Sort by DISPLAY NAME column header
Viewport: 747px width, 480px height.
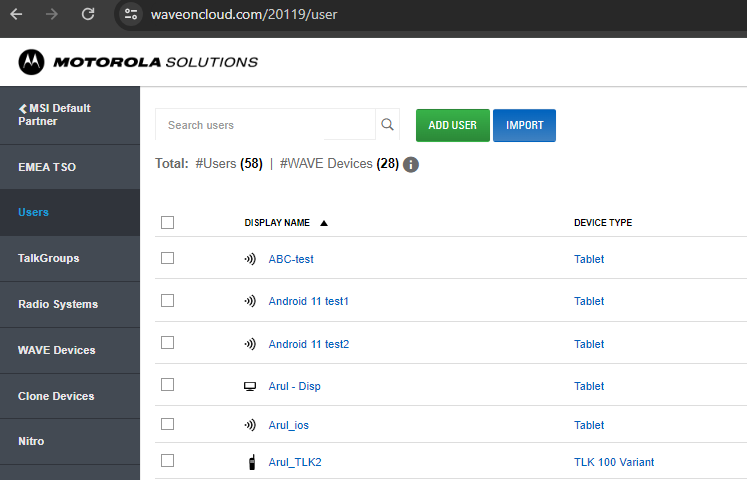(277, 223)
